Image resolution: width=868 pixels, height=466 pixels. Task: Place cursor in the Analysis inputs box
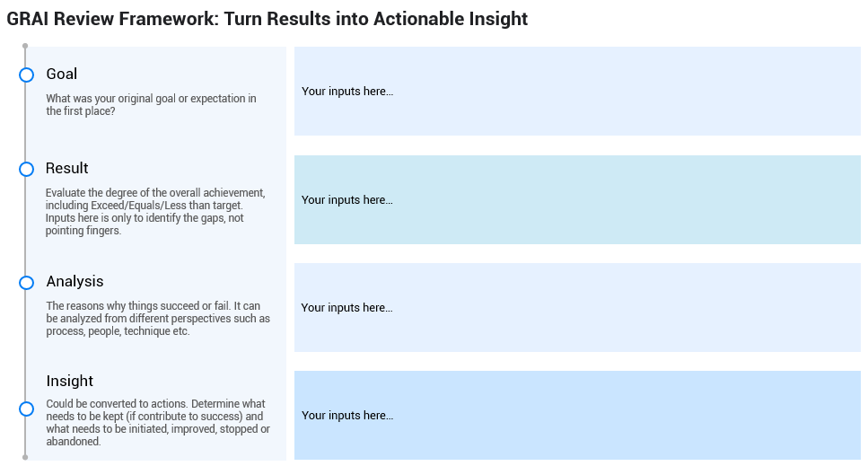click(577, 308)
